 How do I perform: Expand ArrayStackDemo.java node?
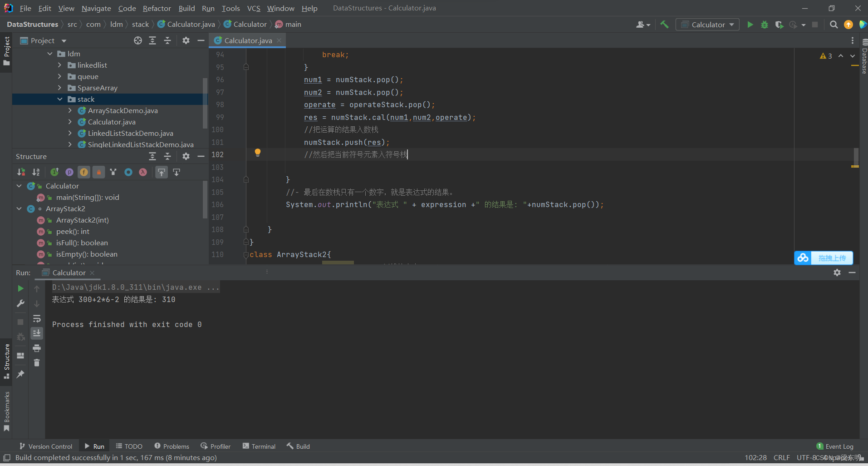tap(70, 110)
